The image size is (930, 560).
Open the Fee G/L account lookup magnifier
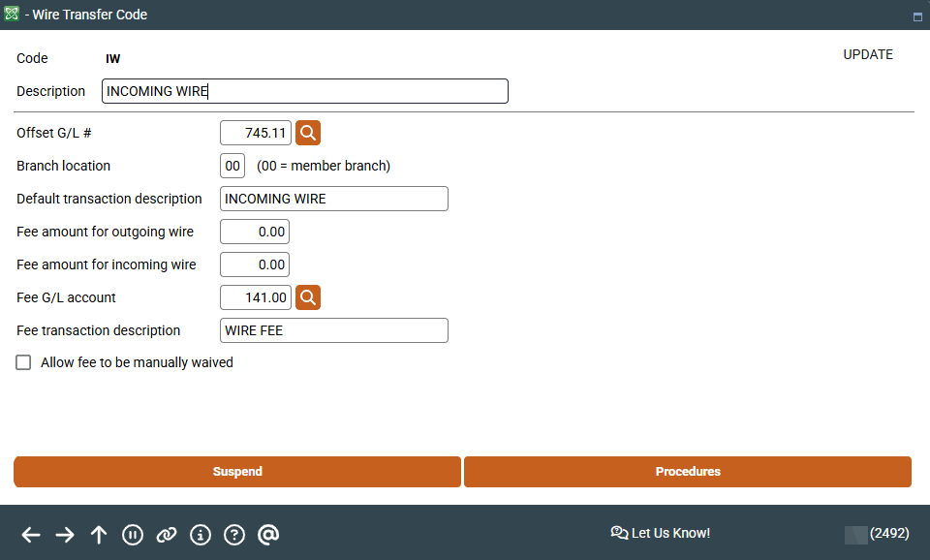308,297
